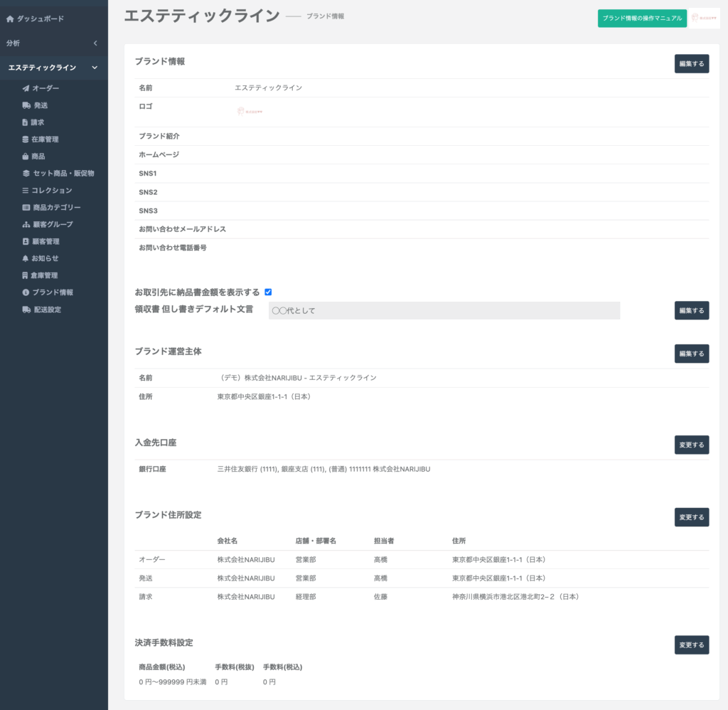Viewport: 728px width, 710px height.
Task: Click the truck icon for 発送
Action: coord(26,105)
